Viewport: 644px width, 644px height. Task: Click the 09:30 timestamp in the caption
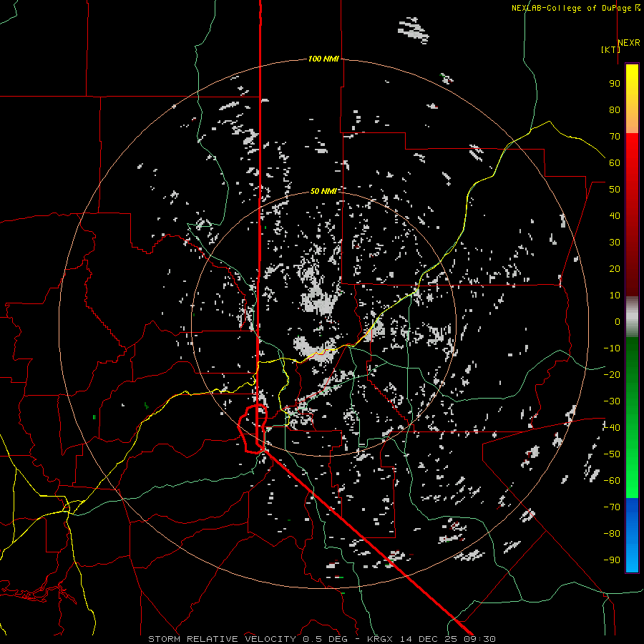[x=479, y=639]
